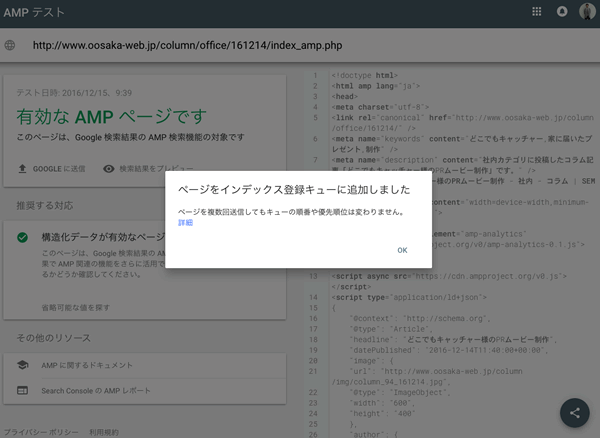Click code line number 1

pos(315,75)
